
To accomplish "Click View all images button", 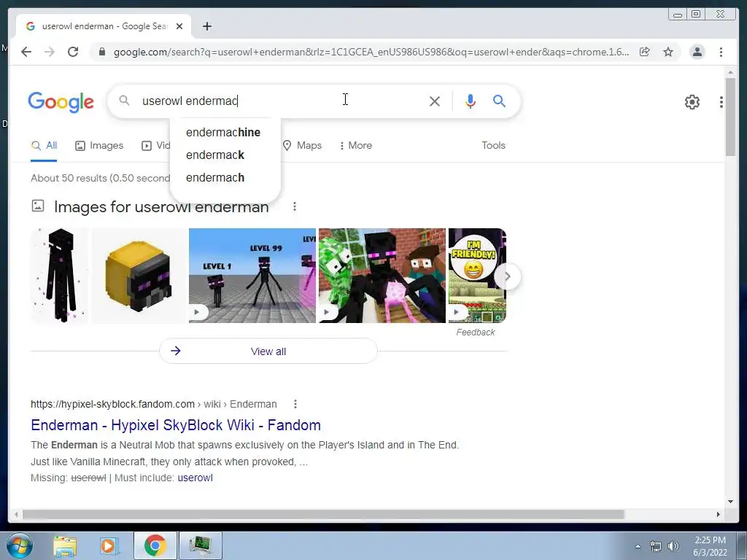I will 268,351.
